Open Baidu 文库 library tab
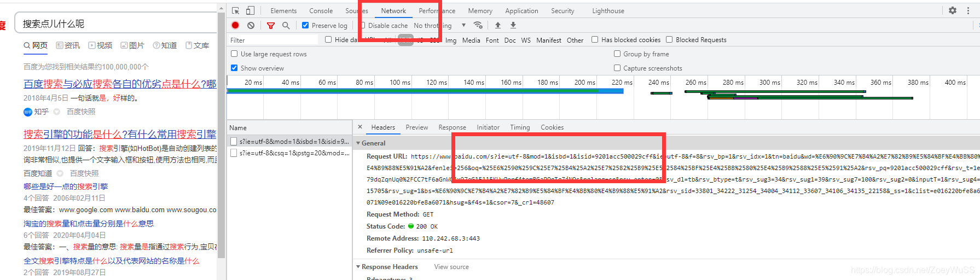 [x=197, y=45]
